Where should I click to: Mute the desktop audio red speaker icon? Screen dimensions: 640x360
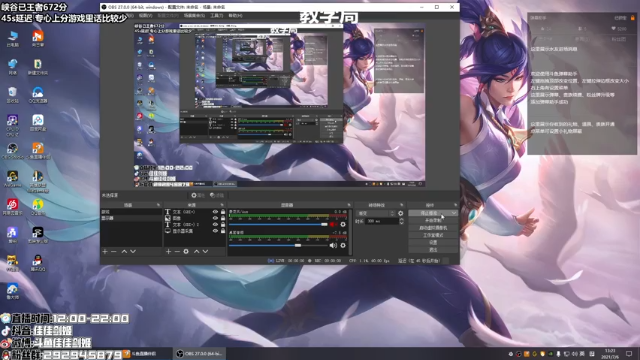pyautogui.click(x=333, y=224)
